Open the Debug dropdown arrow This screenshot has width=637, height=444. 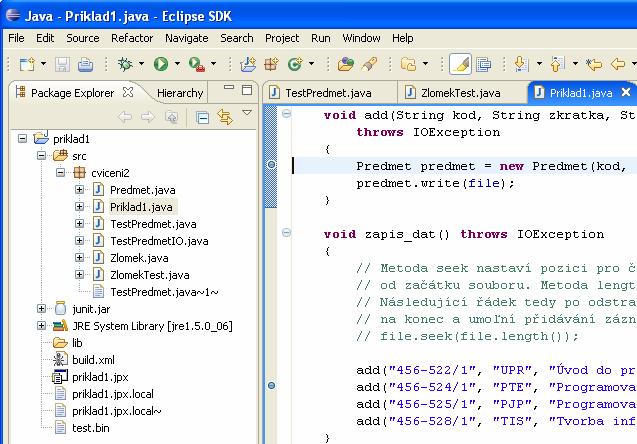click(141, 64)
